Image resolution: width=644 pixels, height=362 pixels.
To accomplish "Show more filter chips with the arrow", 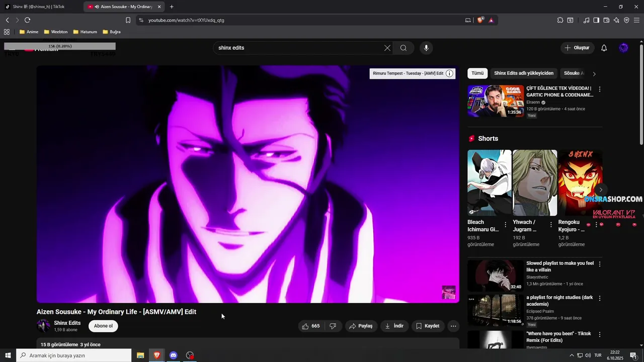I will pyautogui.click(x=594, y=74).
